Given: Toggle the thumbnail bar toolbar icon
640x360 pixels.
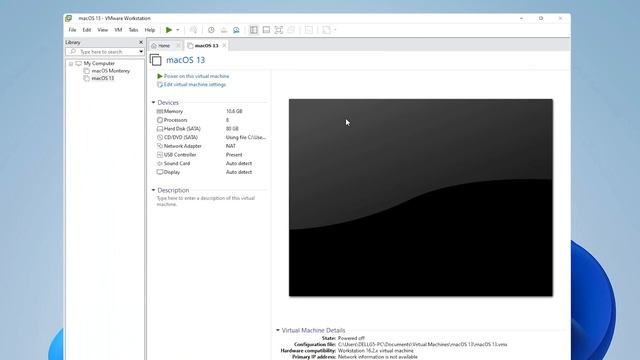Looking at the screenshot, I should pyautogui.click(x=266, y=30).
